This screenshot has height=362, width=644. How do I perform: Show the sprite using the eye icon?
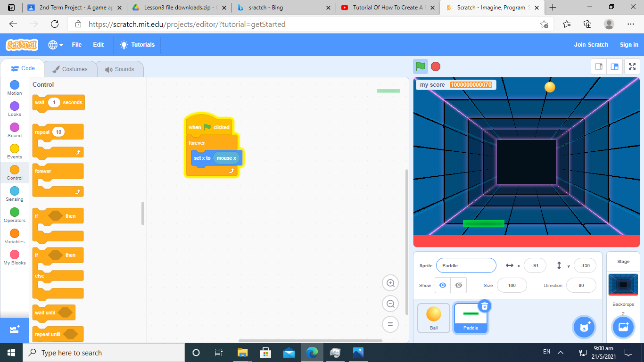442,285
